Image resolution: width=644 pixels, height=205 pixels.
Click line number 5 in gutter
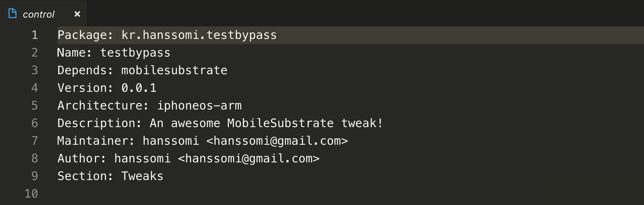click(35, 105)
